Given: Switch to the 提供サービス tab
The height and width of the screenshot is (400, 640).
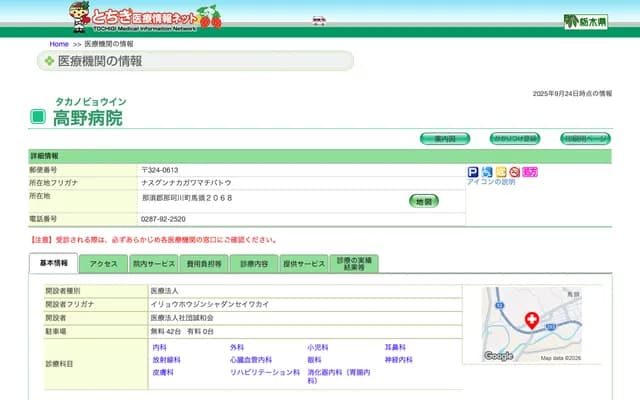Looking at the screenshot, I should pyautogui.click(x=304, y=264).
